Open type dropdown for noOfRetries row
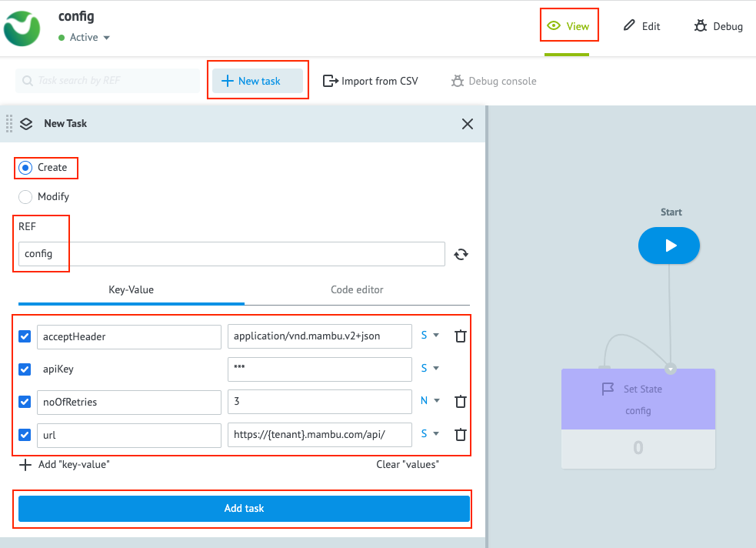 (429, 400)
